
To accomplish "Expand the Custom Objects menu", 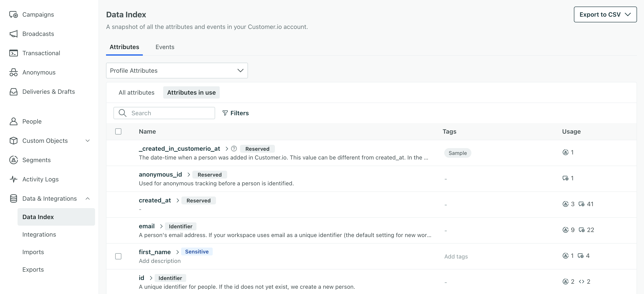I will [x=87, y=141].
